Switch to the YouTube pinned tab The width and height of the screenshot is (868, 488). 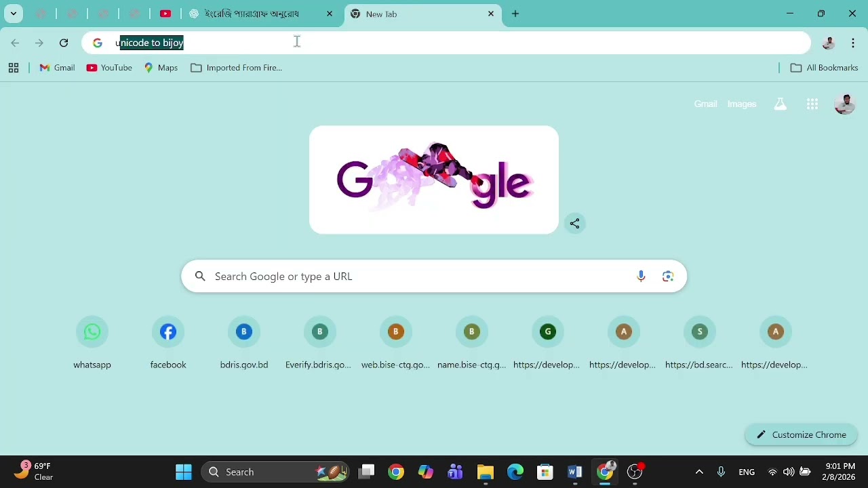[x=165, y=14]
